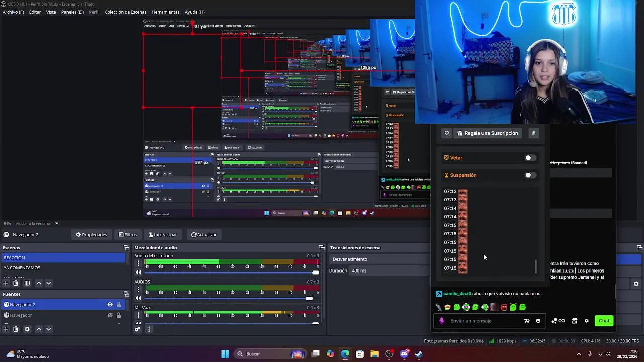
Task: Open the chat shop icon
Action: [x=575, y=321]
